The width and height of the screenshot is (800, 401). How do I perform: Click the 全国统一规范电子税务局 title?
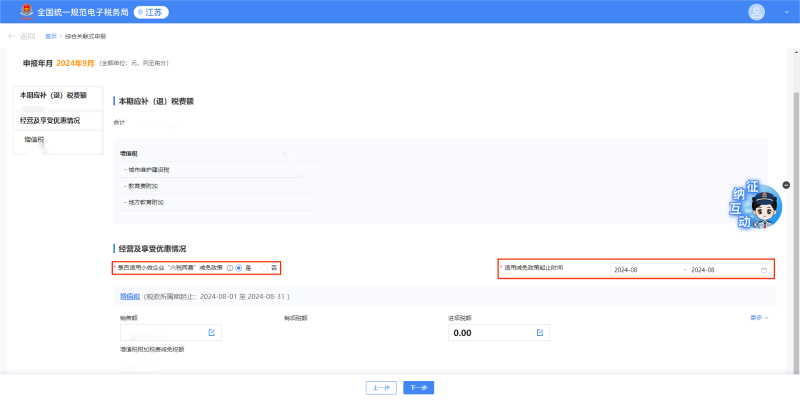coord(82,12)
